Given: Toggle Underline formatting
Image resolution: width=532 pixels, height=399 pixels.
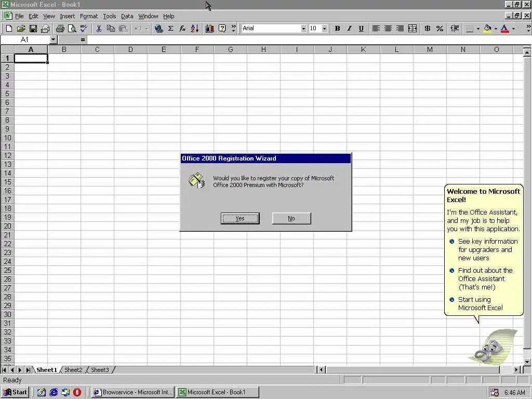Looking at the screenshot, I should click(361, 29).
